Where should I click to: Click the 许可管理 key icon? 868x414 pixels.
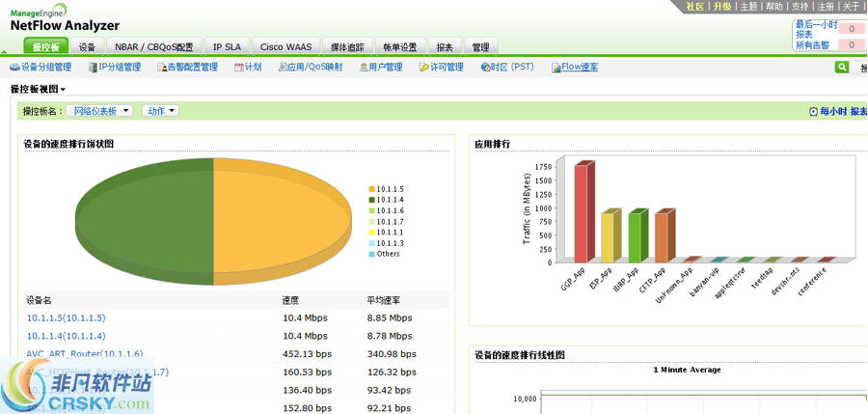pyautogui.click(x=423, y=67)
